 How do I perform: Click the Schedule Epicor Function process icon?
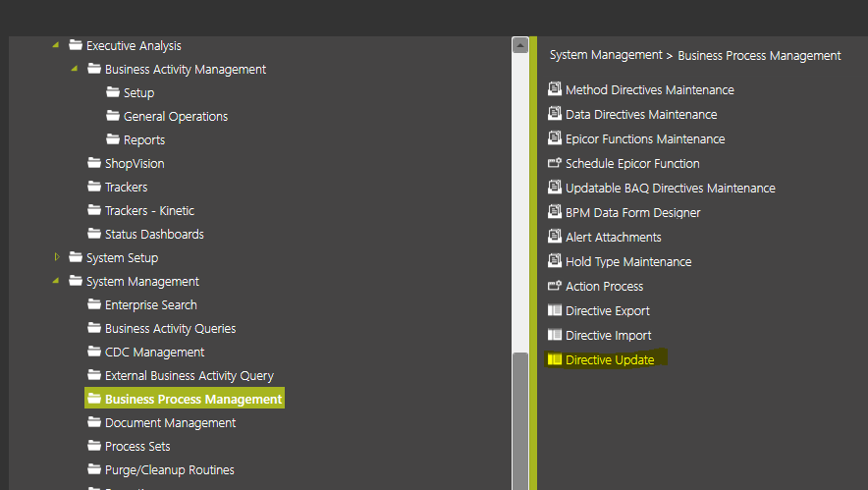click(x=554, y=163)
